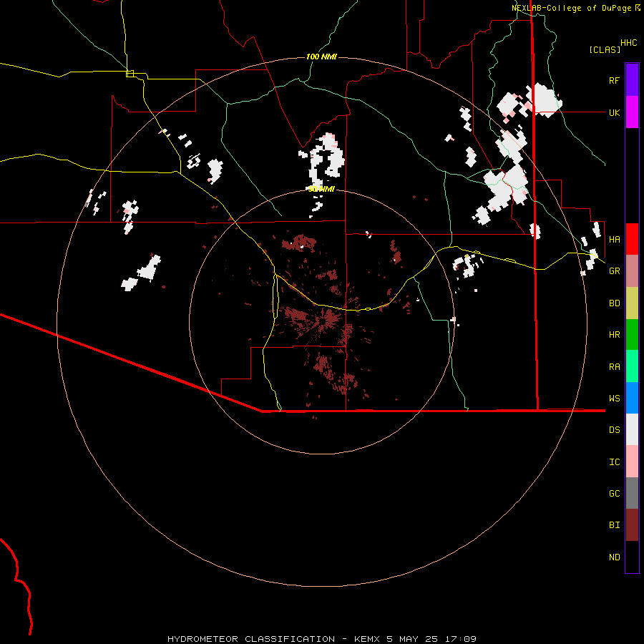644x644 pixels.
Task: Click the WS legend label
Action: coord(614,398)
